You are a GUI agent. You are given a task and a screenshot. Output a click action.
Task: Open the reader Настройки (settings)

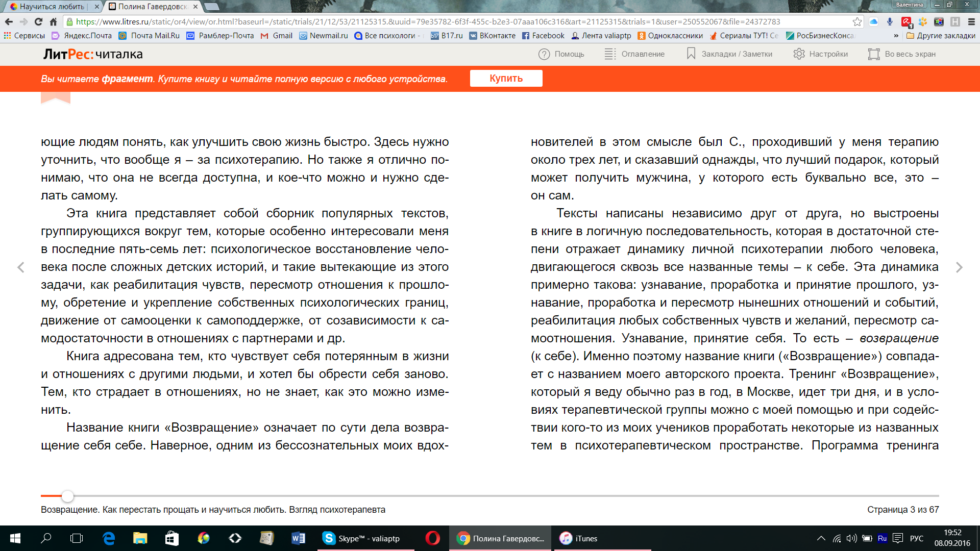click(x=821, y=54)
